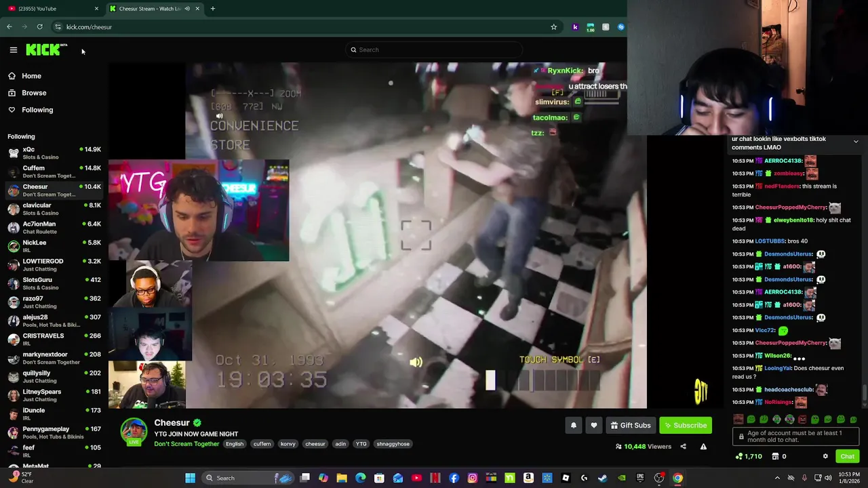This screenshot has height=488, width=868.
Task: Click the KICK logo
Action: [46, 49]
